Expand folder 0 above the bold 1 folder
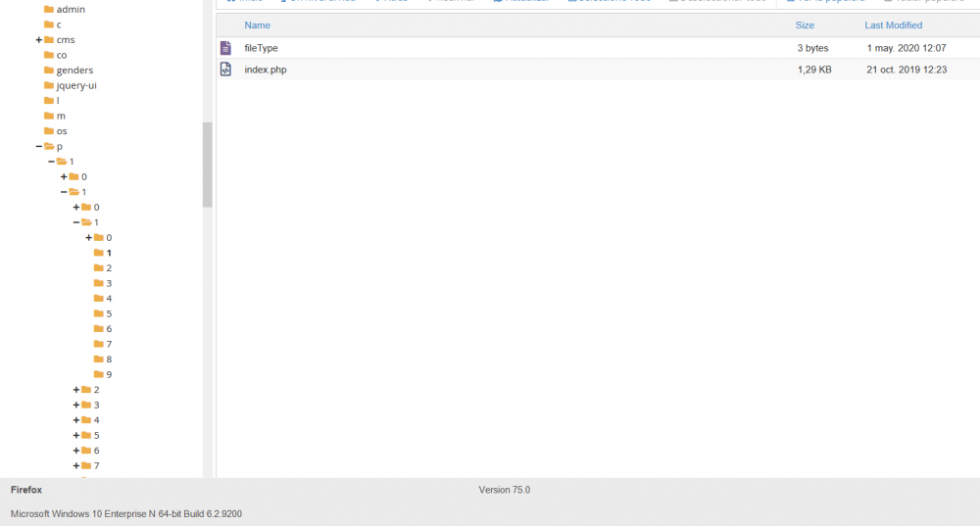The width and height of the screenshot is (980, 526). click(x=89, y=237)
